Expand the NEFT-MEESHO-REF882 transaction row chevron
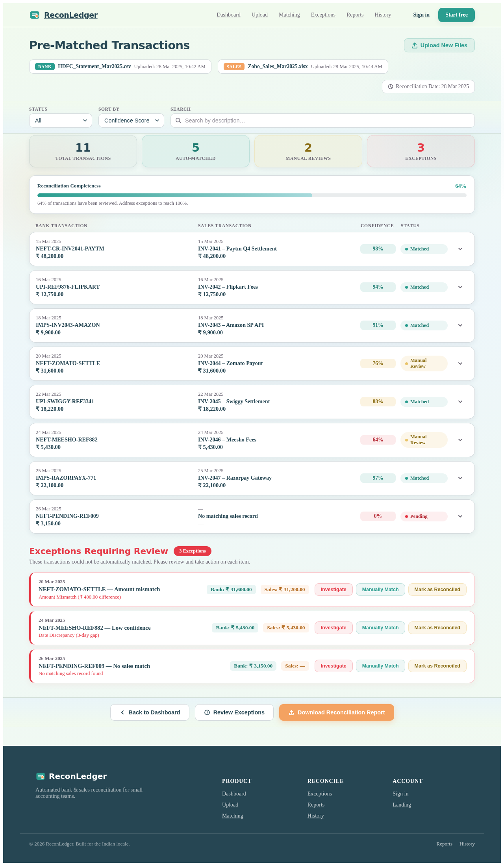The image size is (504, 866). click(460, 440)
